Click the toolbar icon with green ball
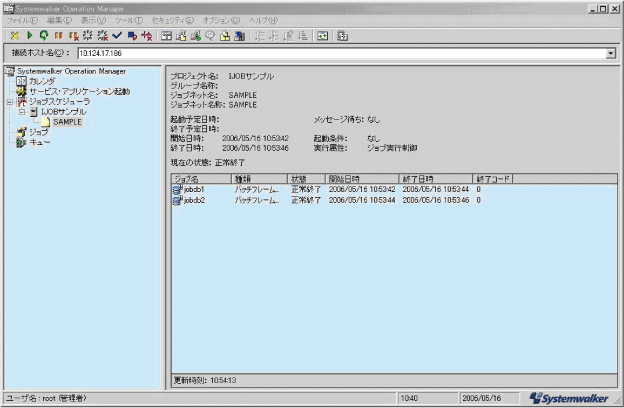The height and width of the screenshot is (408, 624). (x=195, y=36)
